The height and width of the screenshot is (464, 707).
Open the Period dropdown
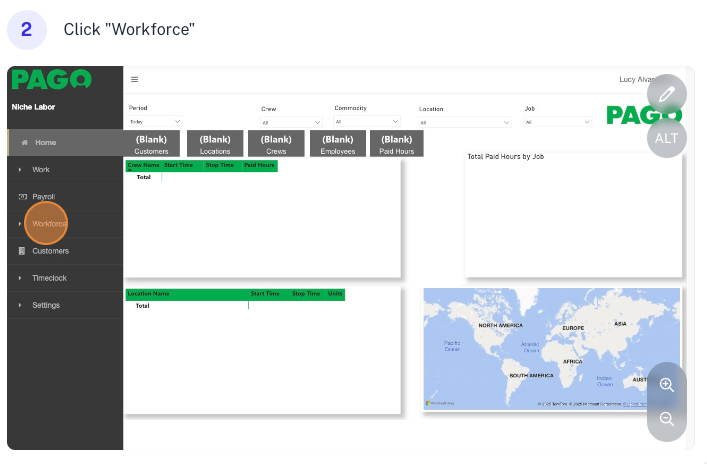point(155,122)
